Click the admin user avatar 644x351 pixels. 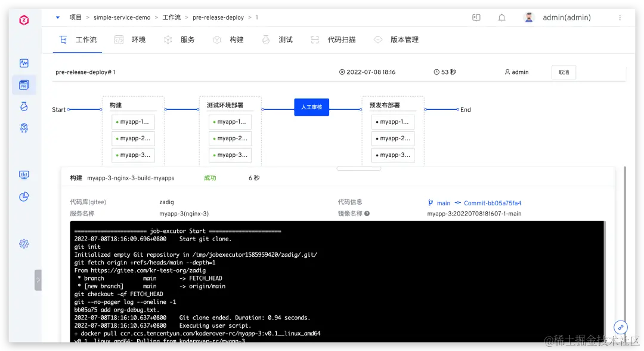(528, 17)
